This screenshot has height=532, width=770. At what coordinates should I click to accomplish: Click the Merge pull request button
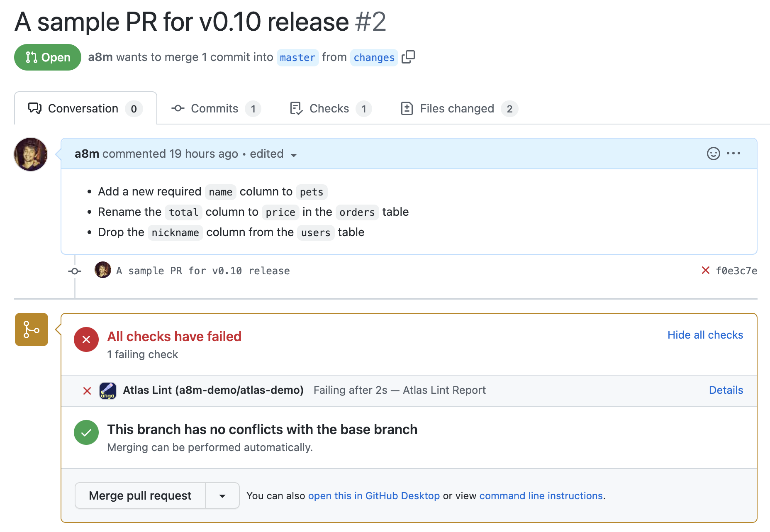tap(140, 495)
